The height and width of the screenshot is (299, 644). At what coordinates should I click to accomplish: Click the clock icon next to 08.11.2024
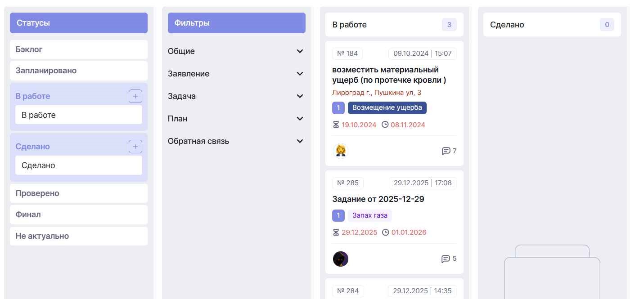coord(385,125)
